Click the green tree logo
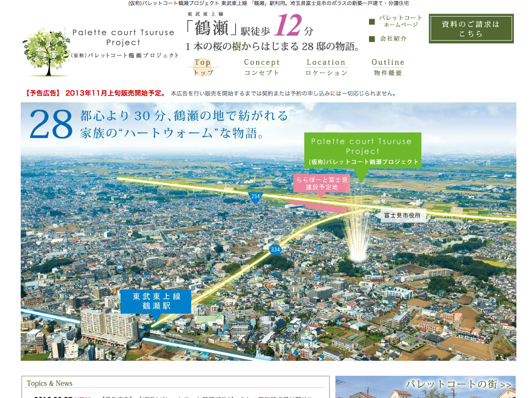Image resolution: width=532 pixels, height=398 pixels. point(47,52)
